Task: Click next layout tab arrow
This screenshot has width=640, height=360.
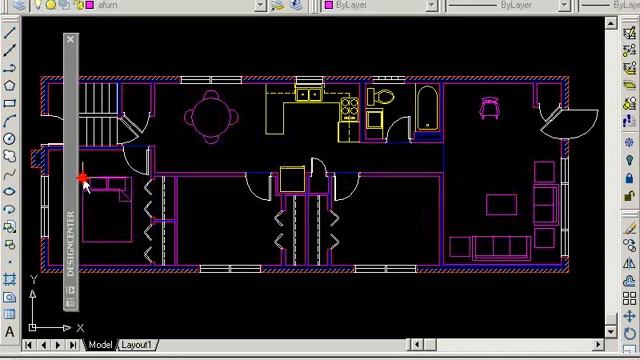Action: [x=58, y=345]
